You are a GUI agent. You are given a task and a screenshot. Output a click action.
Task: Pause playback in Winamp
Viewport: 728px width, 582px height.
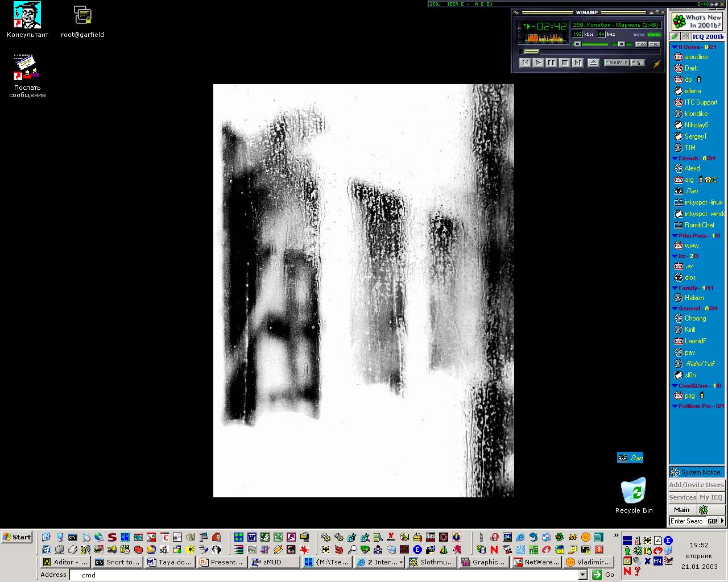(552, 63)
